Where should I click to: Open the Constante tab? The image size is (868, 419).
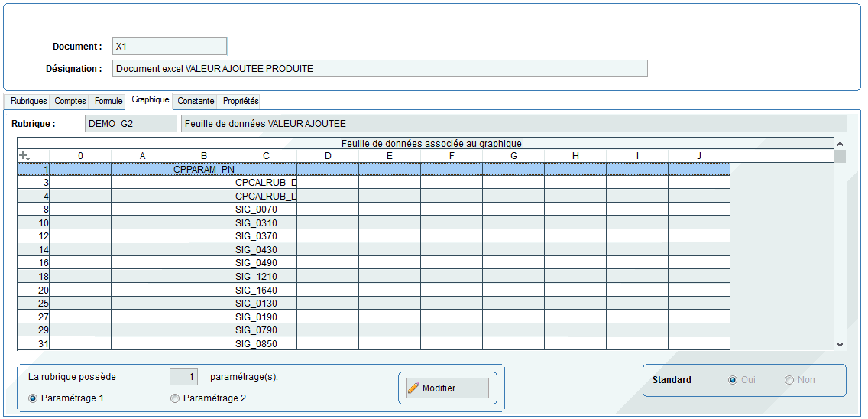coord(196,101)
